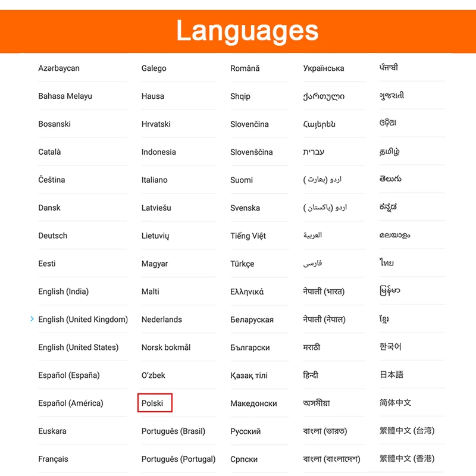
Task: Select Slovenčina language
Action: click(x=249, y=124)
